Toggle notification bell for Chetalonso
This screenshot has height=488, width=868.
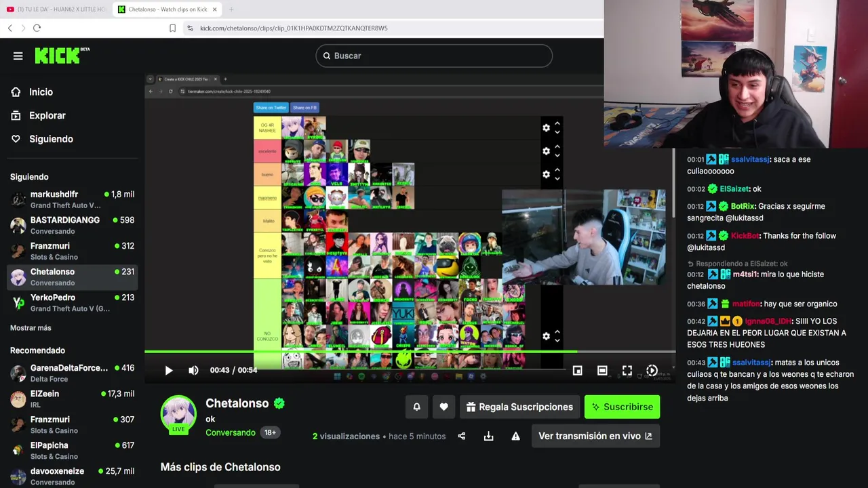click(417, 407)
